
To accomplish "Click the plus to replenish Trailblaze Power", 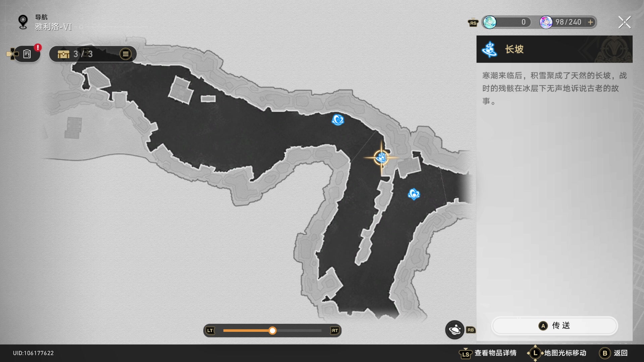I will click(590, 22).
